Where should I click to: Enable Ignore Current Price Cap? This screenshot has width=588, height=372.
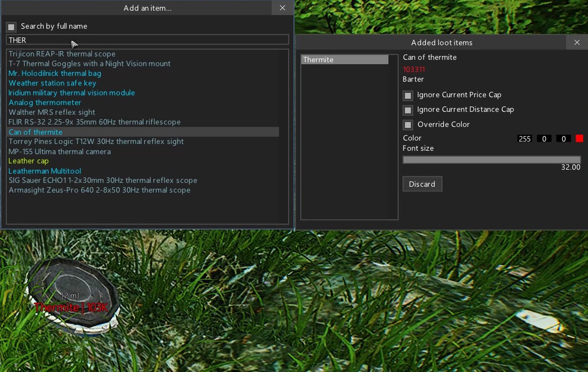coord(408,95)
